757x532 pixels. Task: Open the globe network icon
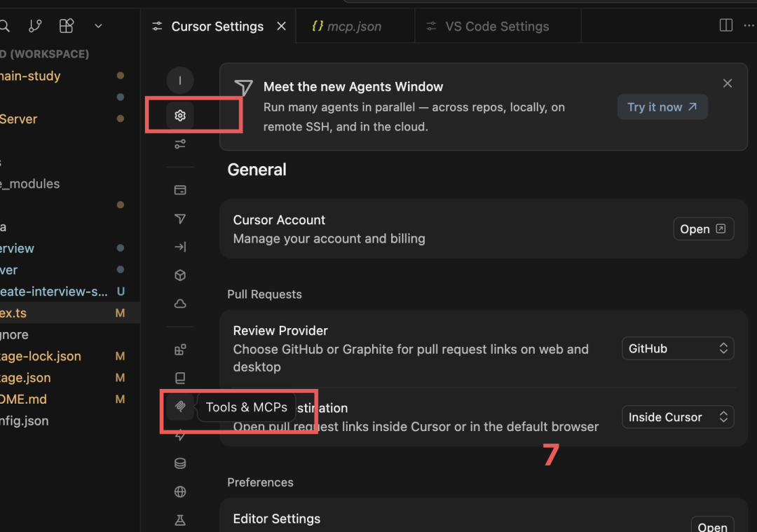180,491
